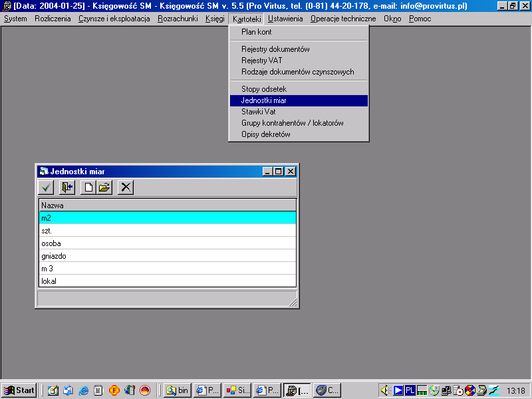Switch to the Si... taskbar button

point(237,390)
